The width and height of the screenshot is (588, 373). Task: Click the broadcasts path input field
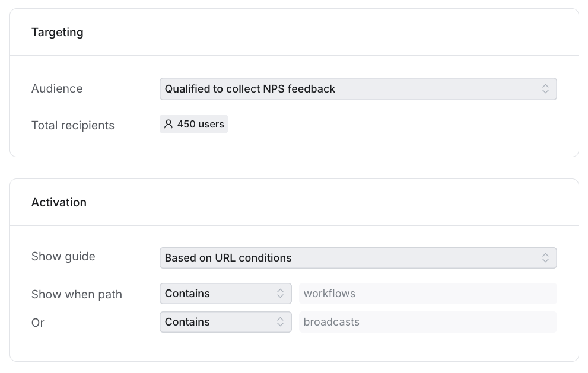(x=427, y=322)
